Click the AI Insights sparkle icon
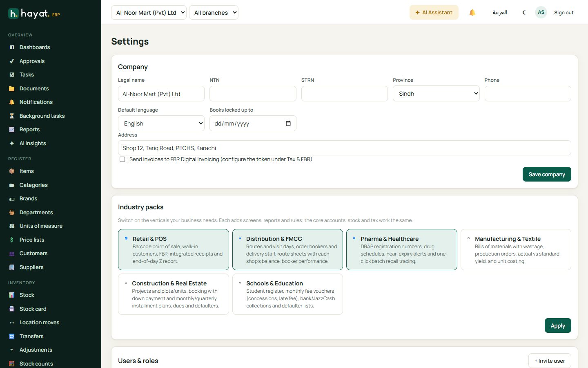This screenshot has width=588, height=368. [x=12, y=144]
